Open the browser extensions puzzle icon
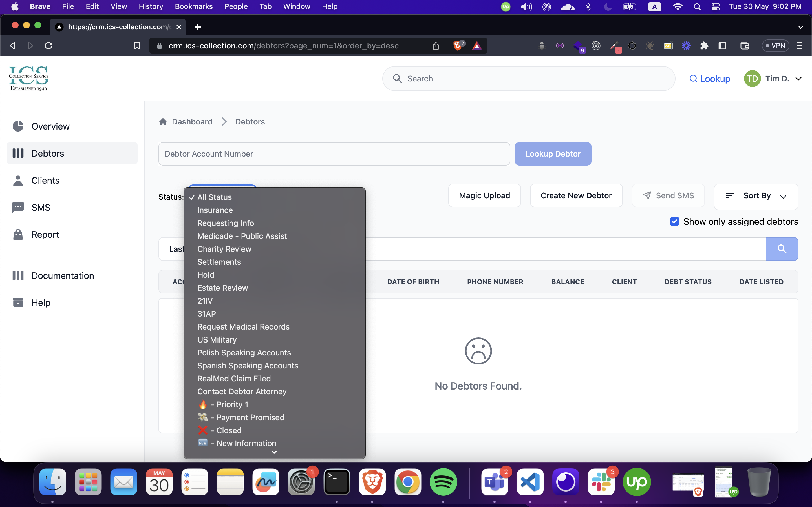 [704, 46]
